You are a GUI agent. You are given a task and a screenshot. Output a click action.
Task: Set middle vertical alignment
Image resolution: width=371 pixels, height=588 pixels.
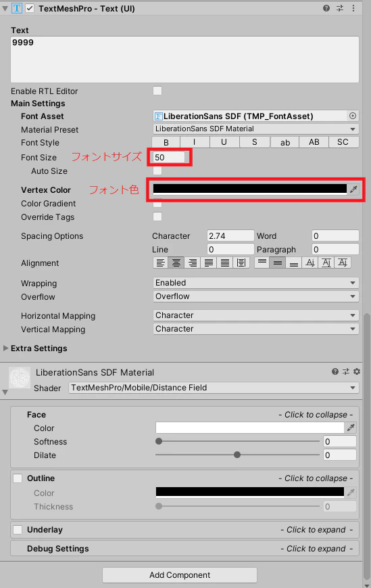pyautogui.click(x=278, y=263)
